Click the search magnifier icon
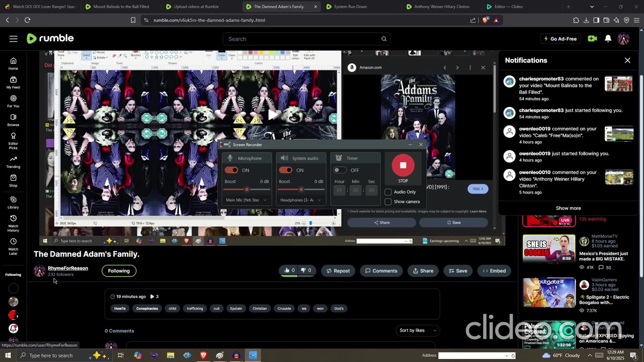Screen dimensions: 644x362 click(x=384, y=39)
